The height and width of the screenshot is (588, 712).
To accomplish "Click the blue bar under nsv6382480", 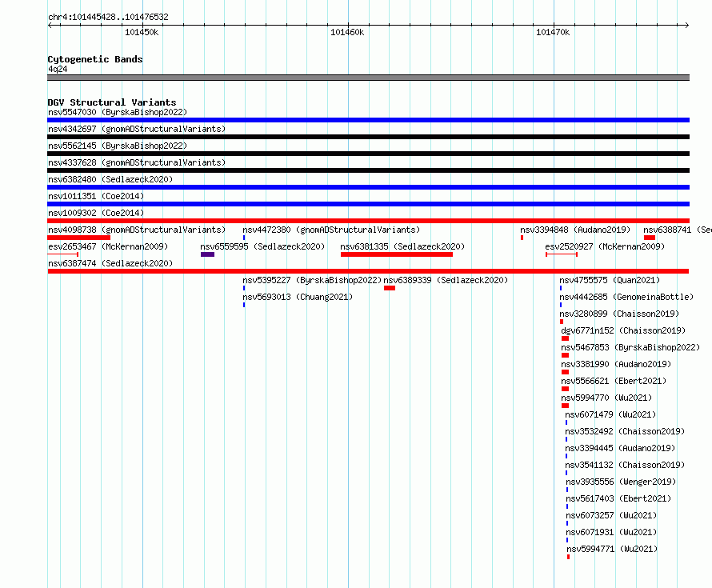I will [x=368, y=187].
